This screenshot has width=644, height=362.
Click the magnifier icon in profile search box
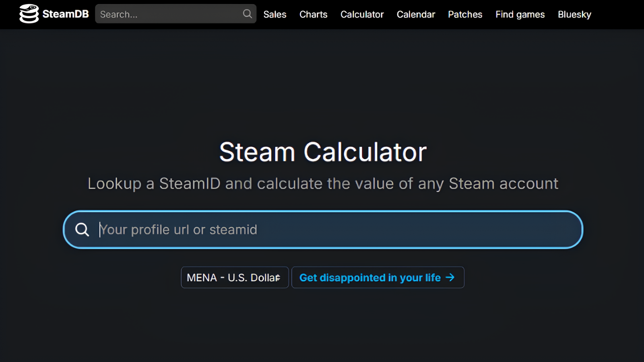[x=82, y=230]
